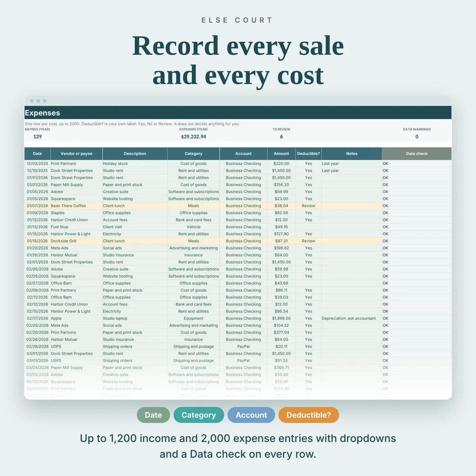Viewport: 476px width, 476px height.
Task: Click the $49.16 amount cell
Action: (281, 227)
